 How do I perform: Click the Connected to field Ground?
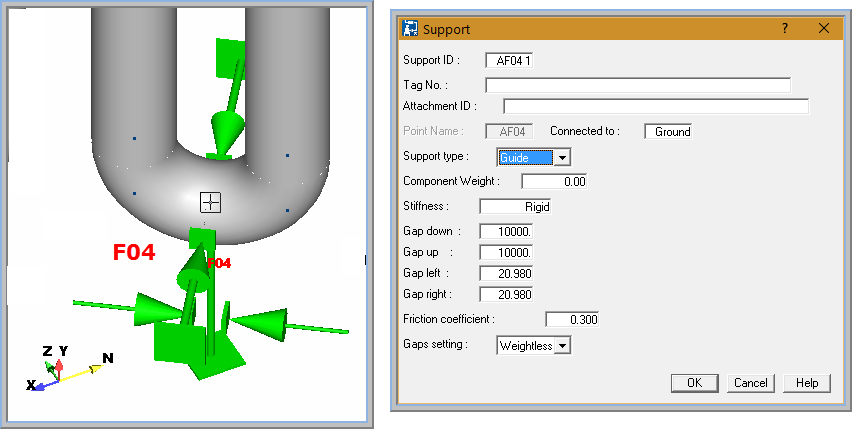(668, 132)
